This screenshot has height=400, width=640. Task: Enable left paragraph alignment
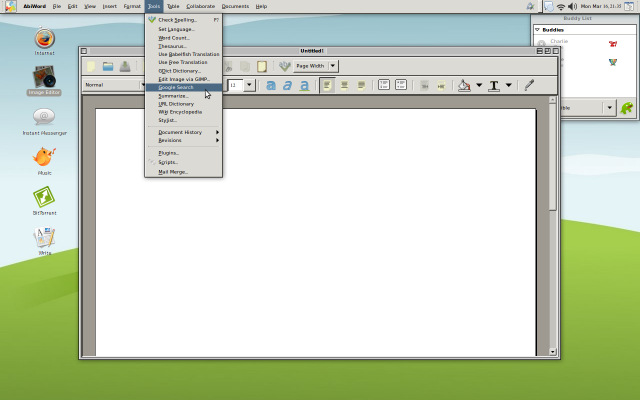327,85
